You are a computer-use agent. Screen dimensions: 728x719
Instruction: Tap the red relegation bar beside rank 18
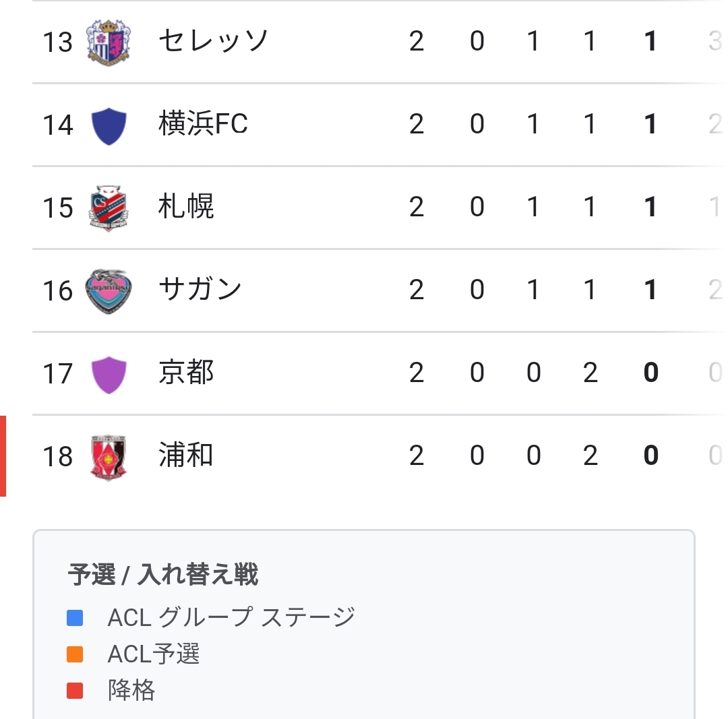coord(3,456)
